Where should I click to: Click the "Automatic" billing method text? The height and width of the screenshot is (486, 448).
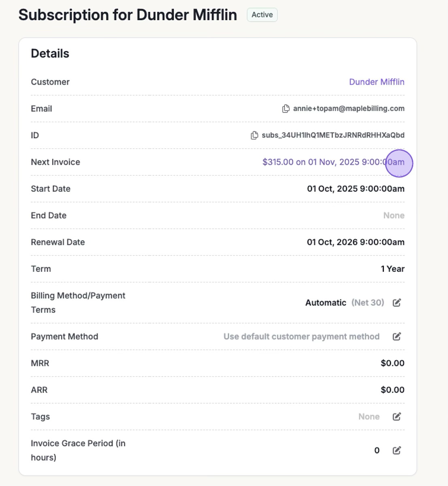coord(326,303)
